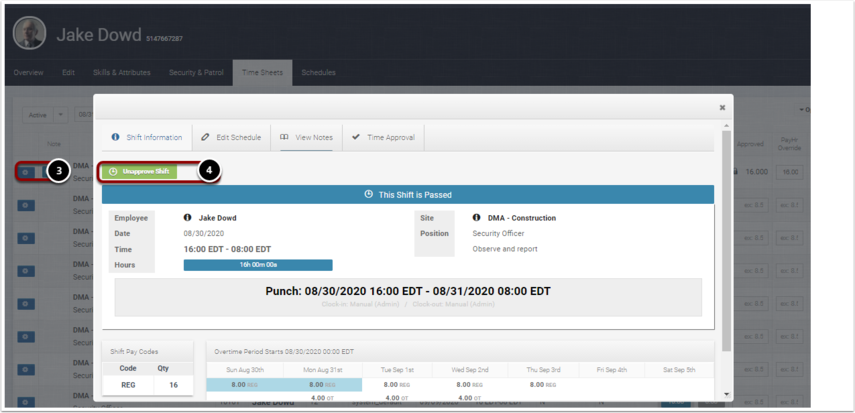Click the Payroll Override field showing 16.00
This screenshot has width=855, height=413.
point(791,172)
